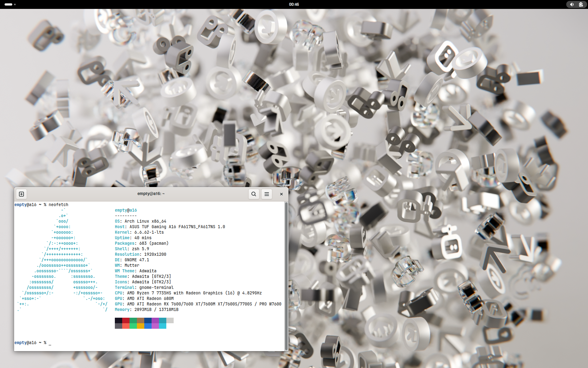588x368 pixels.
Task: Click the 'DE: GNOME 47.1' line
Action: (132, 260)
